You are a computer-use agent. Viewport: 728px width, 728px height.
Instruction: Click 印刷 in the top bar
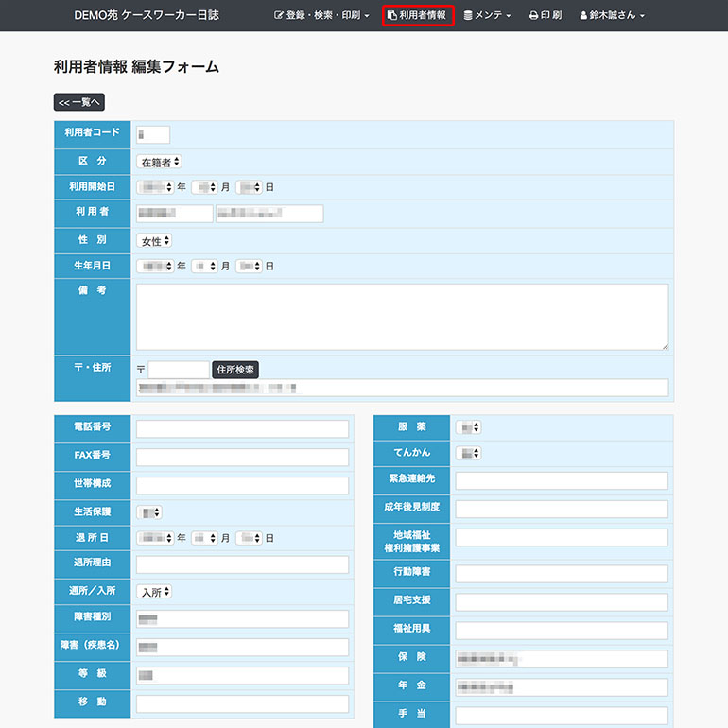point(546,15)
